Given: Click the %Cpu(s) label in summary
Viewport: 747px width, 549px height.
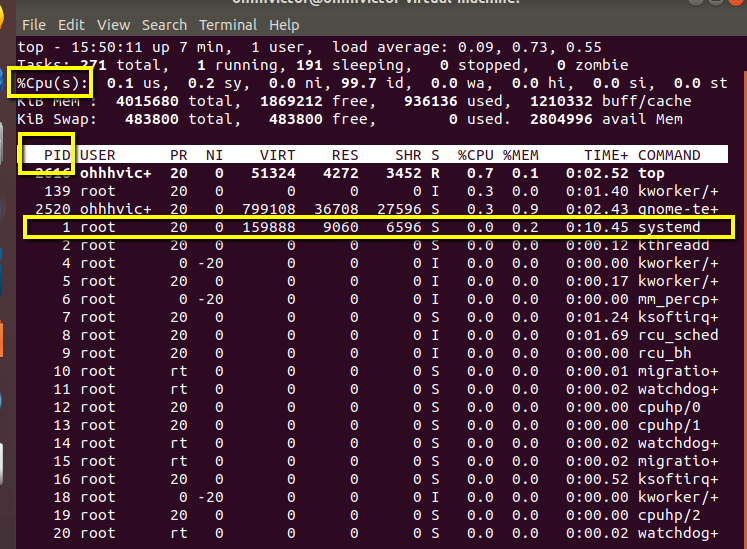Looking at the screenshot, I should 52,83.
